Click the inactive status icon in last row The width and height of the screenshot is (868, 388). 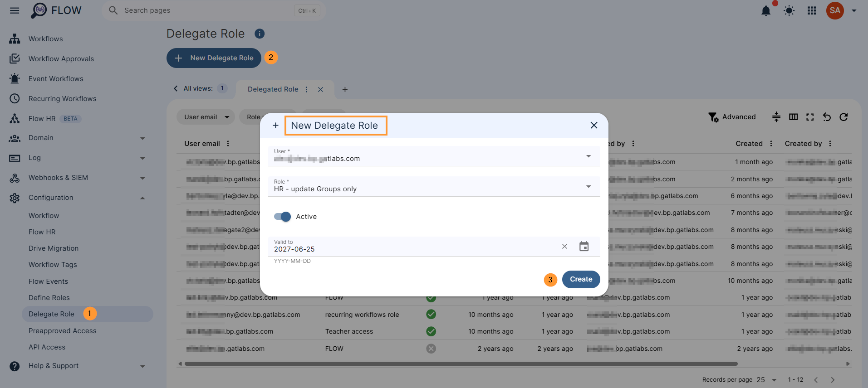[431, 349]
